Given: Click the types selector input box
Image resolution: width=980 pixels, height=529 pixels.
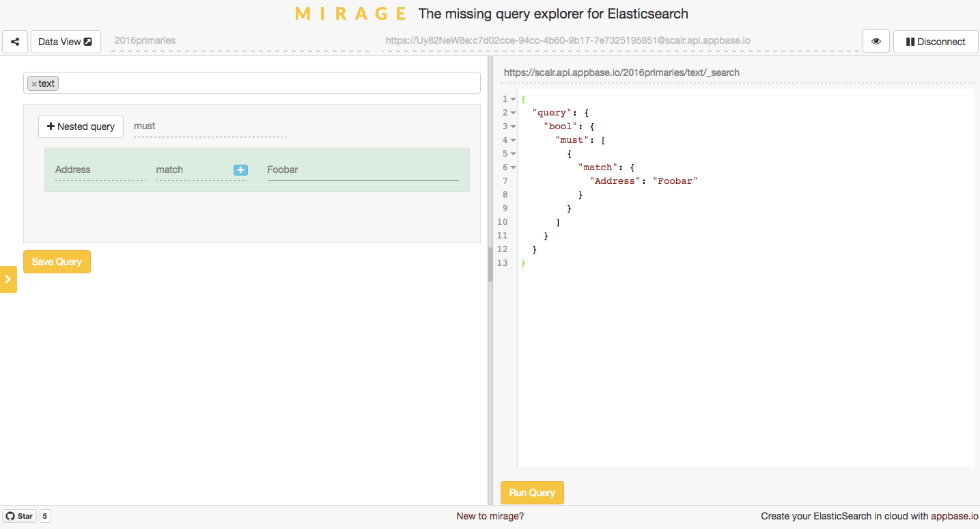Looking at the screenshot, I should (252, 83).
